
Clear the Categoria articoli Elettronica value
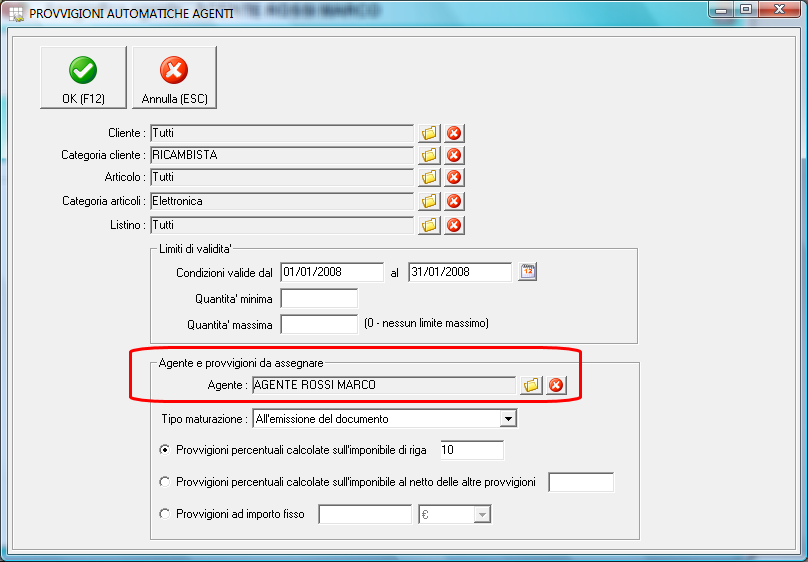coord(454,201)
